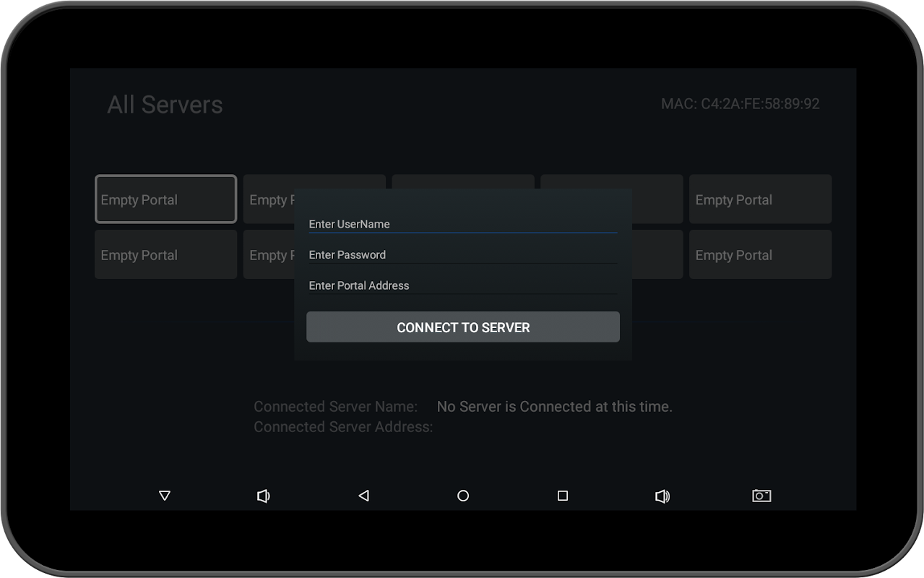The image size is (924, 578).
Task: Raise volume using the speaker-up icon
Action: tap(662, 496)
